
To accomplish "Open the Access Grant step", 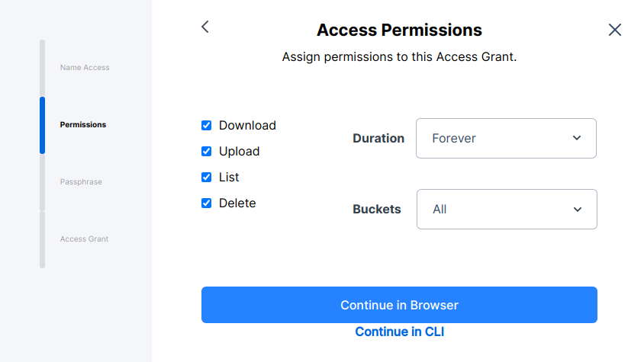I will point(84,239).
